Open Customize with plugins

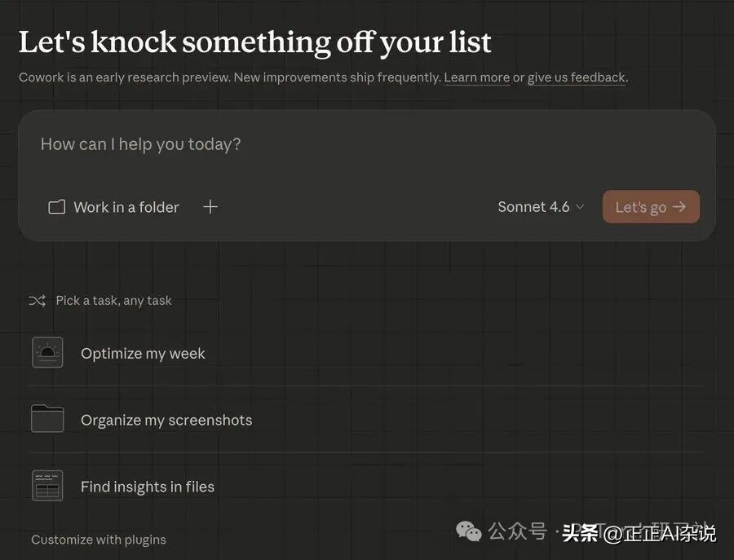point(99,540)
